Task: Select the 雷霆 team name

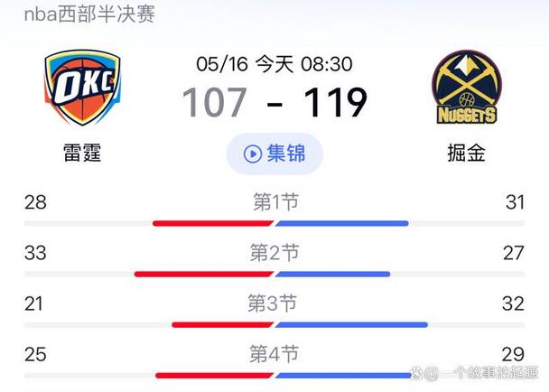Action: point(82,153)
